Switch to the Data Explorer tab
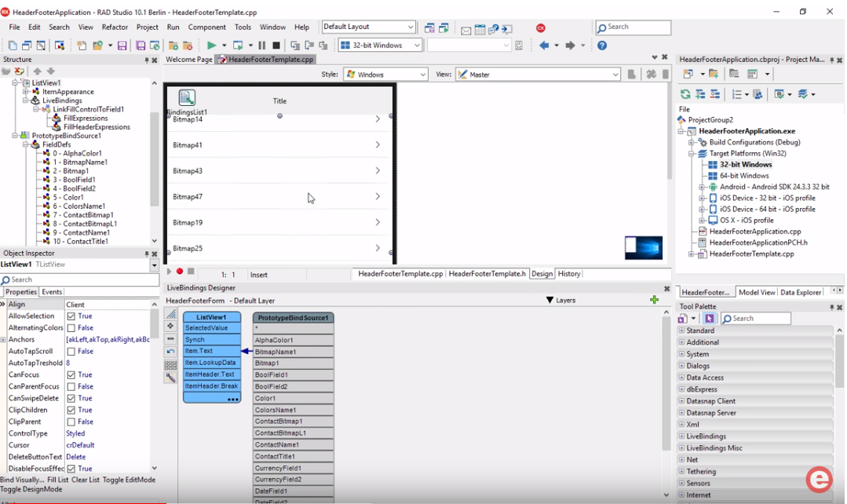 (x=801, y=292)
